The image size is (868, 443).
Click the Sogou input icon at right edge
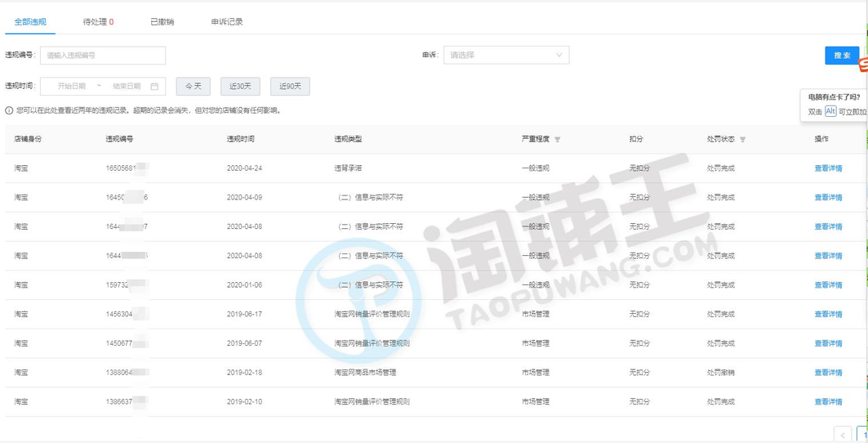(x=863, y=66)
